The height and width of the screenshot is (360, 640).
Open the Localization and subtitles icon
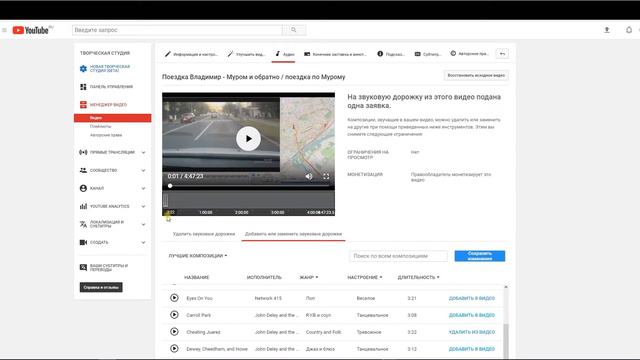pyautogui.click(x=83, y=224)
